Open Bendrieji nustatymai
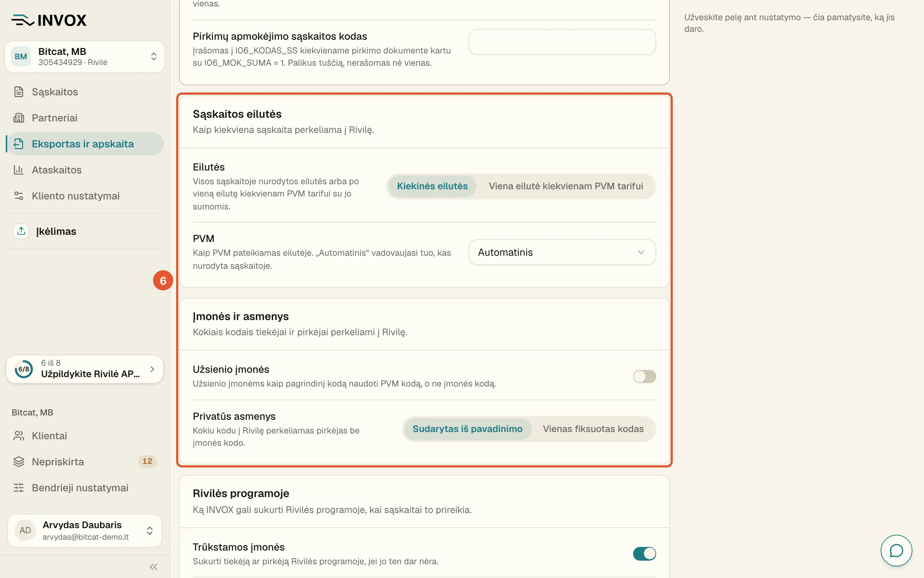Image resolution: width=924 pixels, height=578 pixels. pyautogui.click(x=85, y=488)
